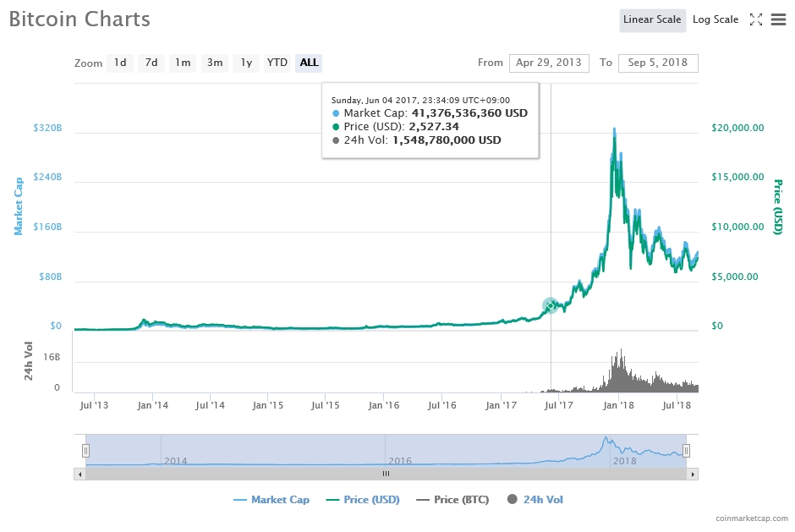
Task: Select the 7d zoom range
Action: click(151, 63)
